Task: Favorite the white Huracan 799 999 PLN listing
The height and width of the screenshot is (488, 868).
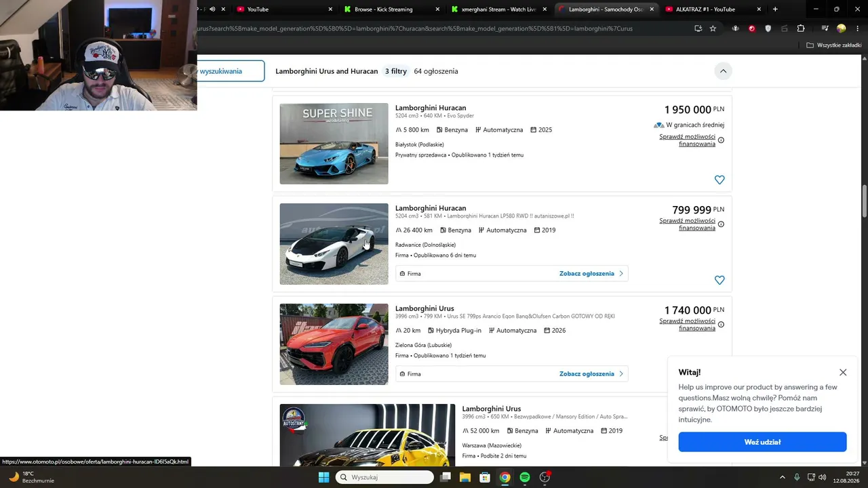Action: (719, 280)
